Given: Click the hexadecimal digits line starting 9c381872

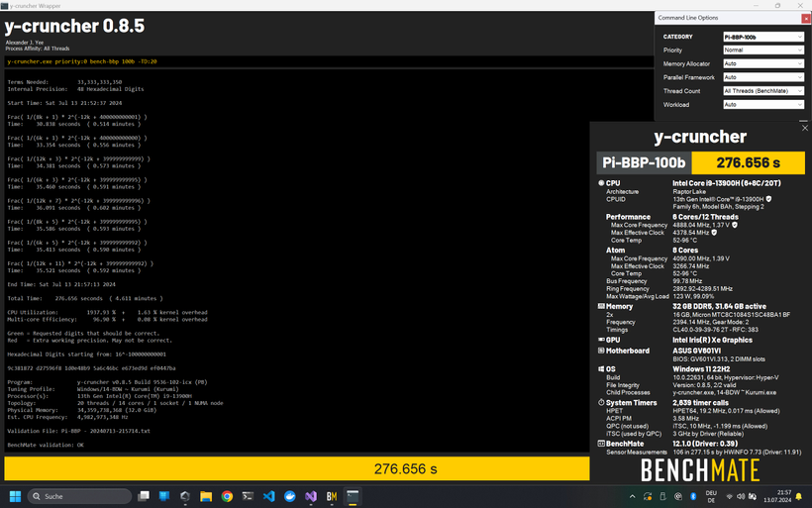Looking at the screenshot, I should tap(91, 368).
